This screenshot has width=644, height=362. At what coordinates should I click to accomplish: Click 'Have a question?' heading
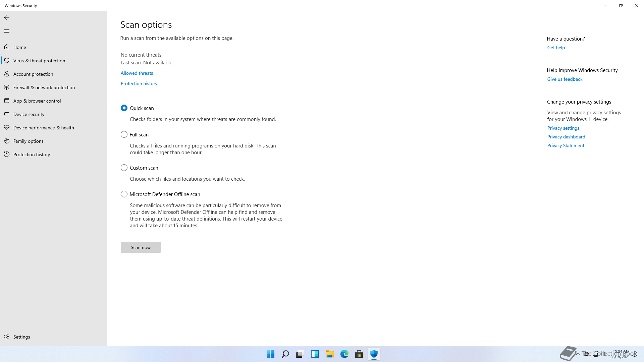point(566,39)
